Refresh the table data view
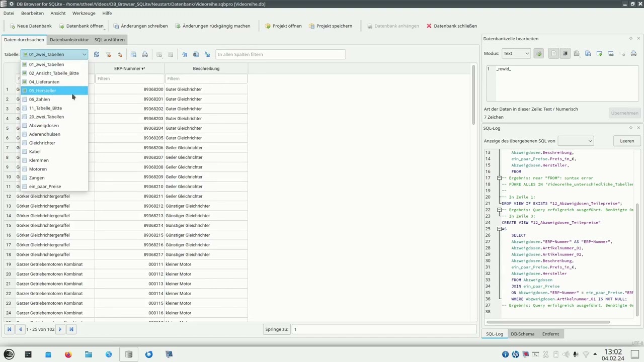 click(x=97, y=54)
